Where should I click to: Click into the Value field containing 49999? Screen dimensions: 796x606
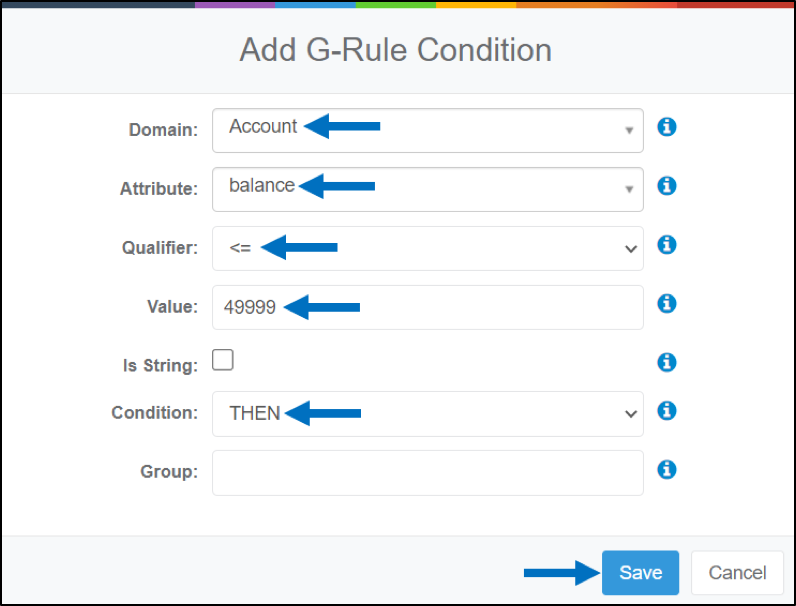click(427, 307)
